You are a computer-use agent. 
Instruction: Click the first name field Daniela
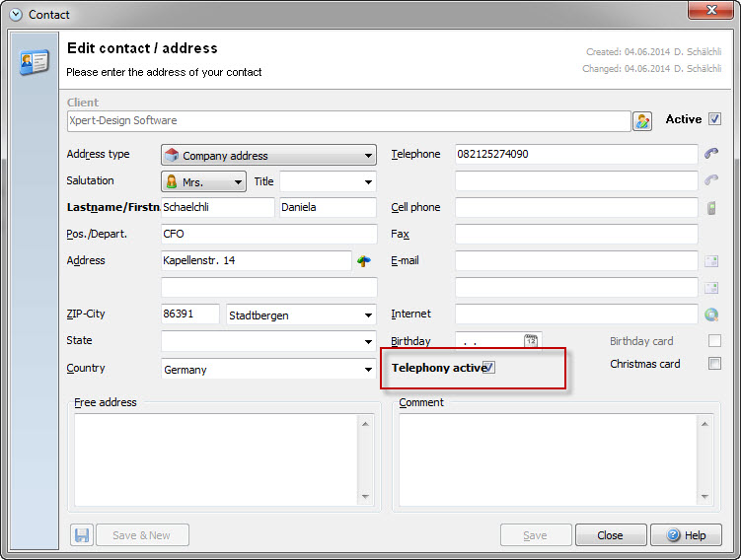click(x=328, y=207)
